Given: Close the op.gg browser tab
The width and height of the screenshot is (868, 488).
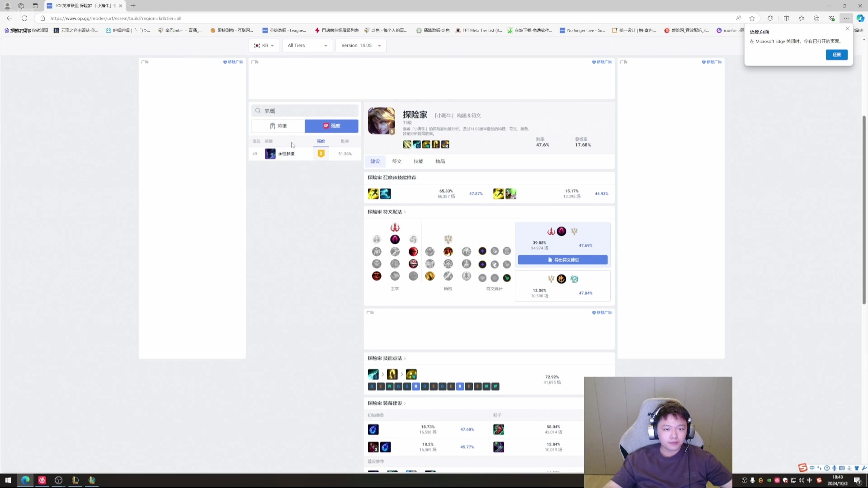Looking at the screenshot, I should point(120,6).
